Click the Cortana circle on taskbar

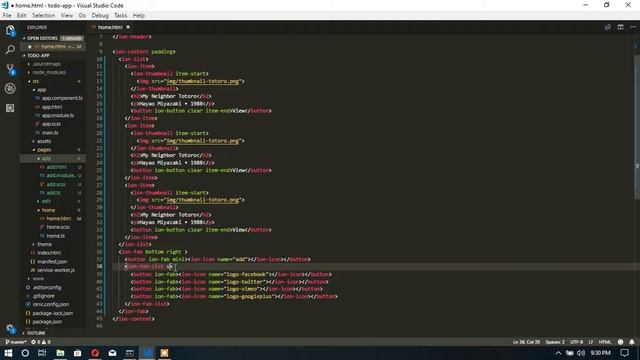tap(25, 353)
